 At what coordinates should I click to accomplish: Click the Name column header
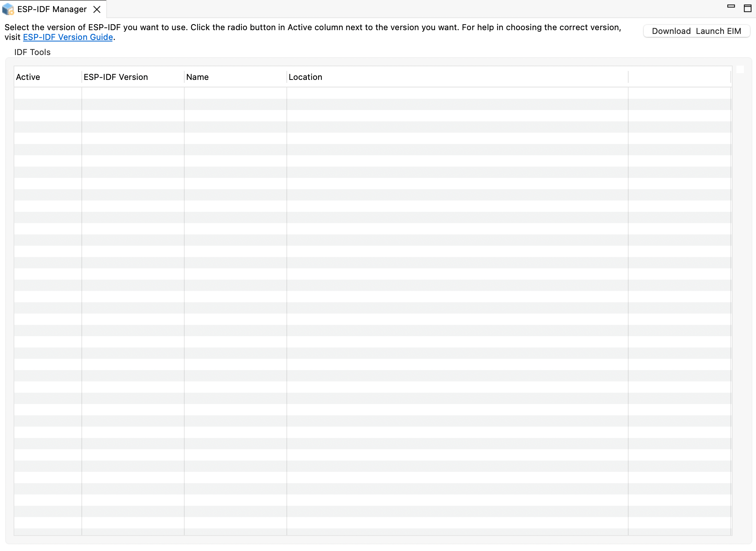point(197,77)
